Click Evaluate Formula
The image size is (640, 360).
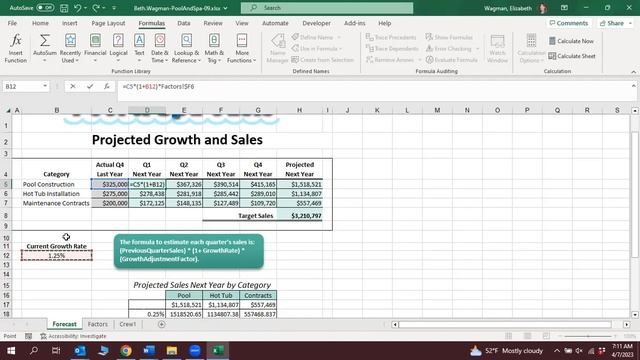451,60
